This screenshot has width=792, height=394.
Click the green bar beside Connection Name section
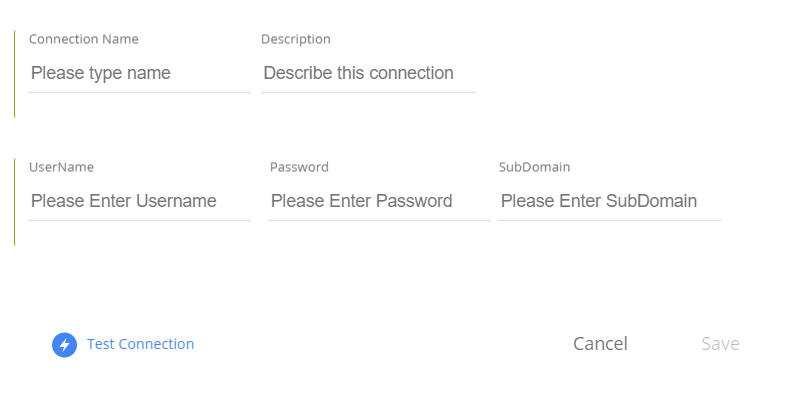tap(15, 74)
